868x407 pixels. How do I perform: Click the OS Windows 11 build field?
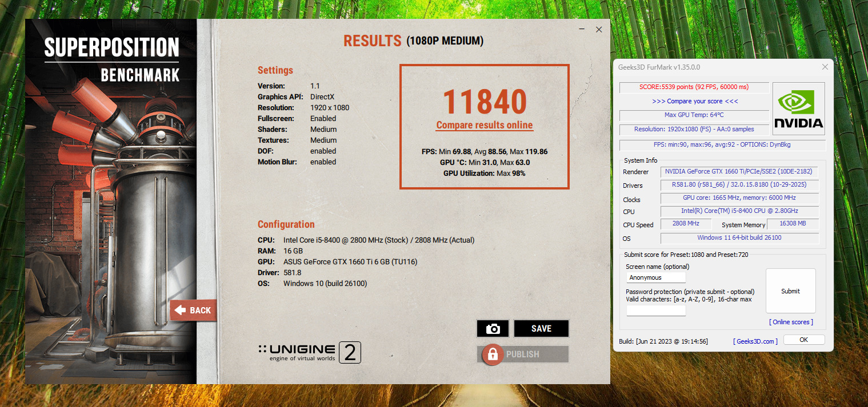(739, 238)
